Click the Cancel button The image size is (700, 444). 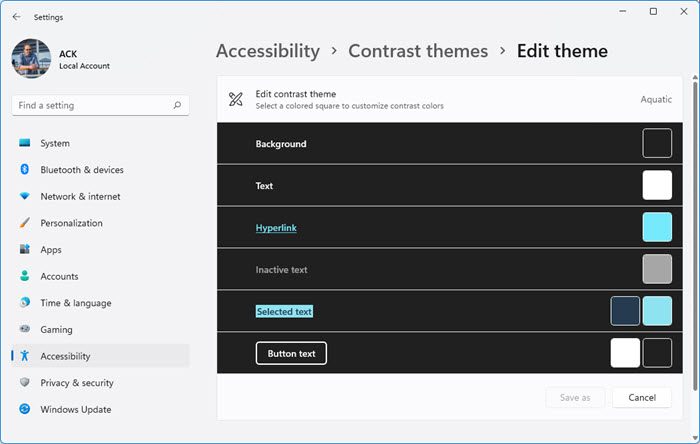pyautogui.click(x=642, y=397)
